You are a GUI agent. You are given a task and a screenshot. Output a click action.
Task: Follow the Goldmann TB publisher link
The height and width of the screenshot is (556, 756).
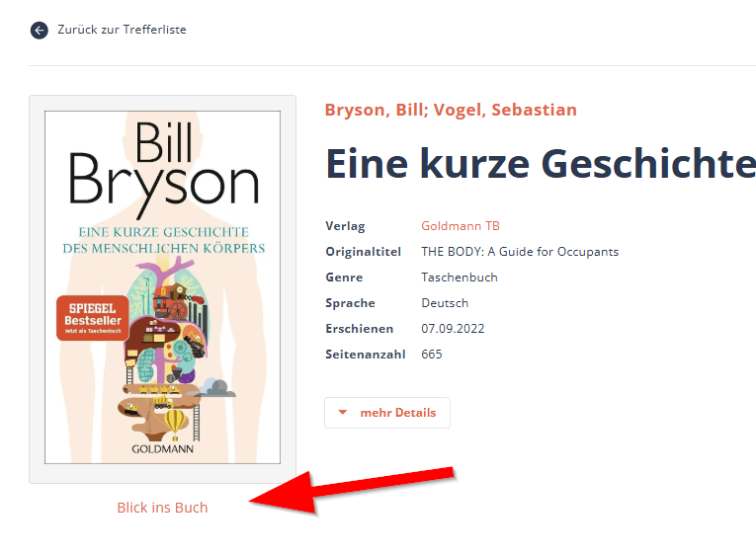click(461, 225)
